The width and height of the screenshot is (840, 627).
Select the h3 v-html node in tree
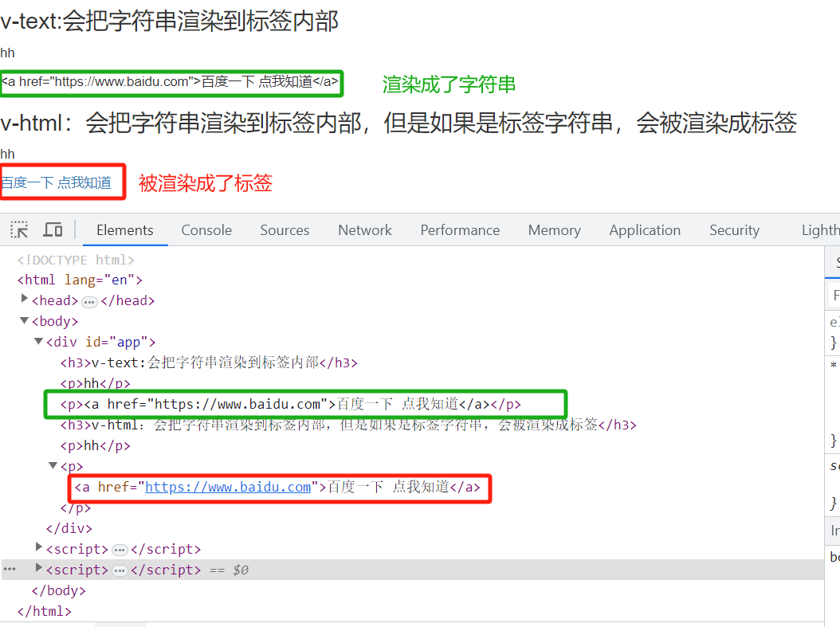[x=348, y=425]
